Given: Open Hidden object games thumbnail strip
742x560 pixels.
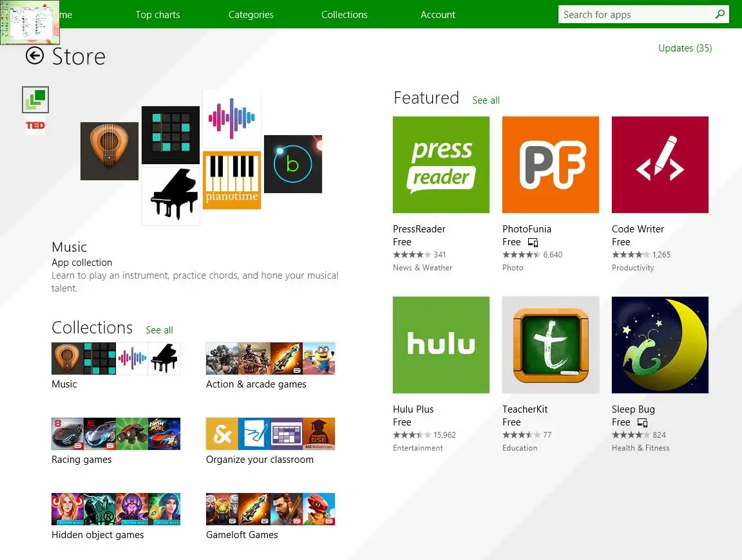Looking at the screenshot, I should (x=116, y=509).
